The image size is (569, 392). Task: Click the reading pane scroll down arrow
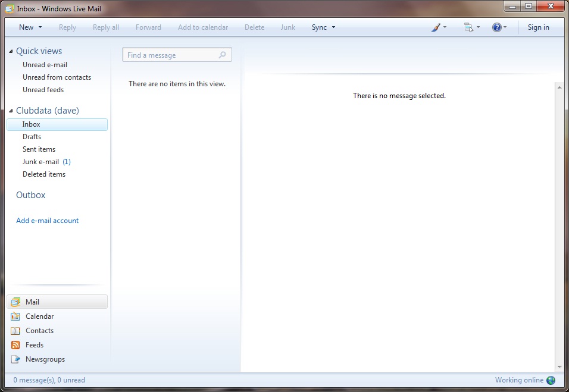[x=559, y=367]
